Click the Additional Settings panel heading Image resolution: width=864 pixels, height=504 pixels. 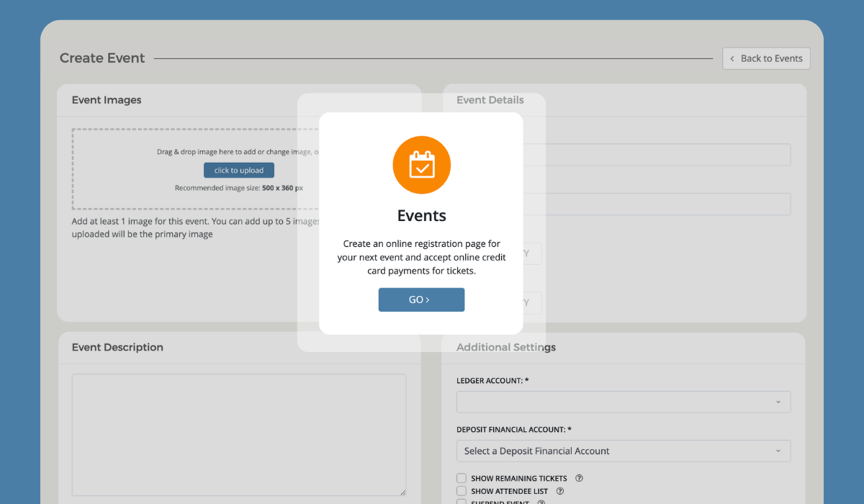coord(506,347)
